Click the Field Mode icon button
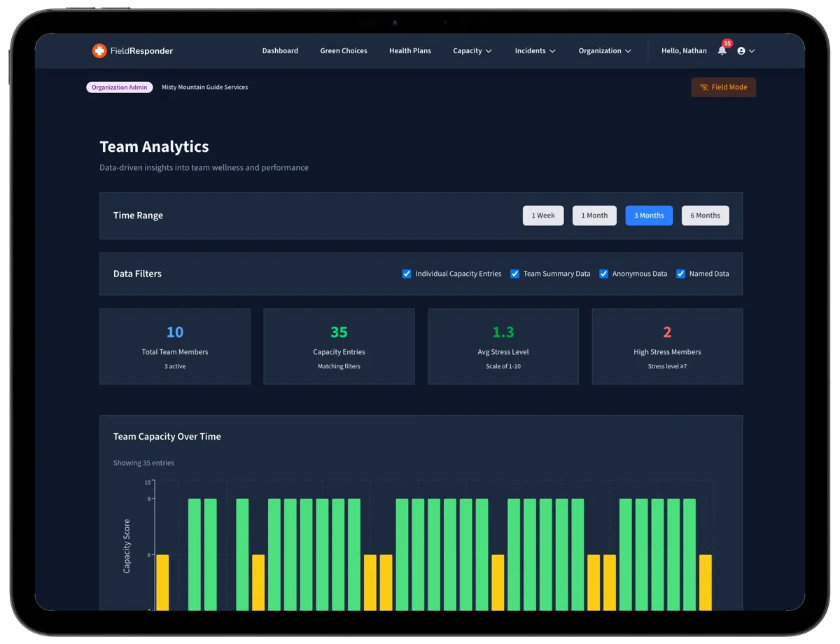 [704, 87]
